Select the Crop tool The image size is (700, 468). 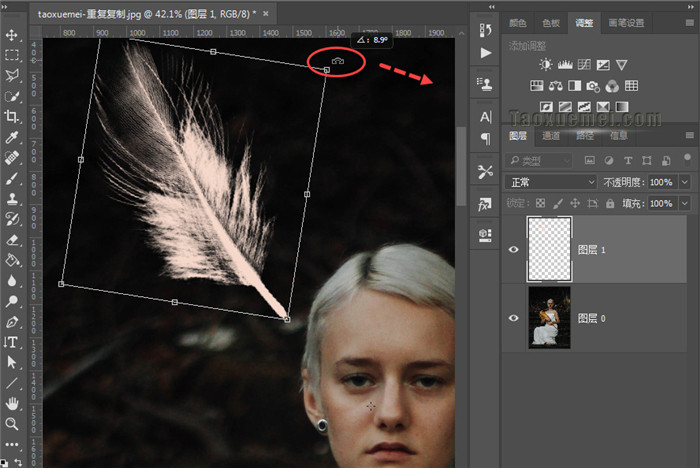(x=12, y=117)
